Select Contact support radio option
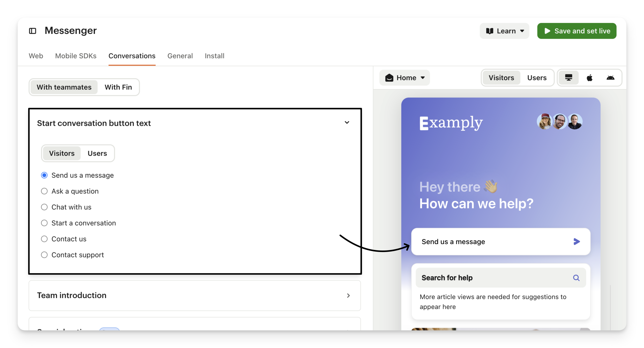Viewport: 644px width, 348px height. tap(44, 255)
